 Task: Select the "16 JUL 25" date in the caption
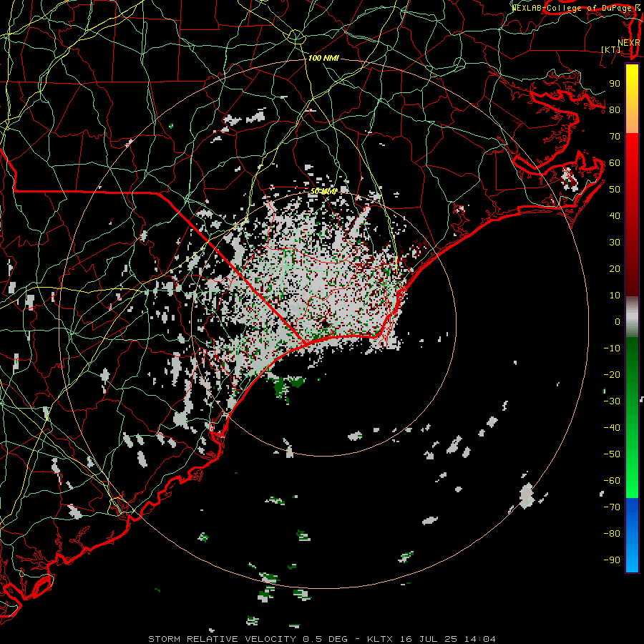click(429, 639)
